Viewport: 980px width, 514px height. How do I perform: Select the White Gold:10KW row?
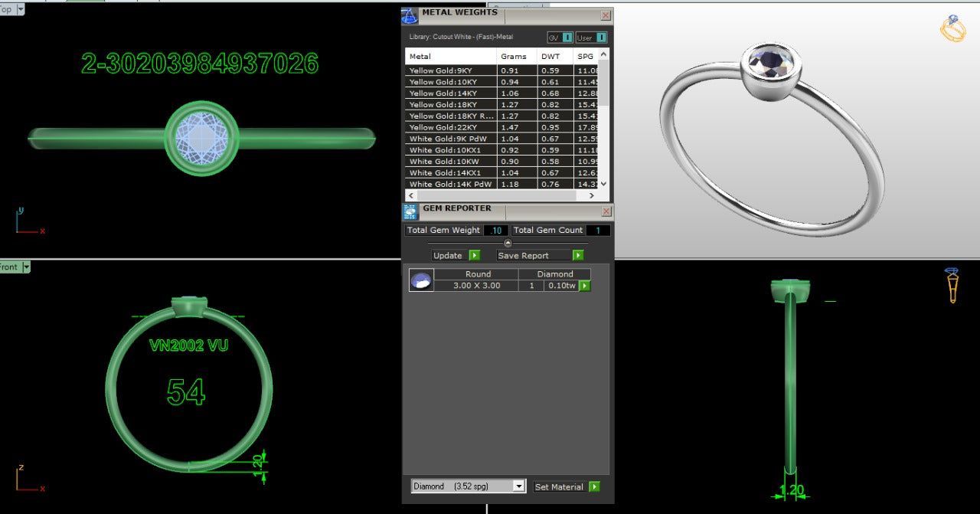[x=501, y=162]
